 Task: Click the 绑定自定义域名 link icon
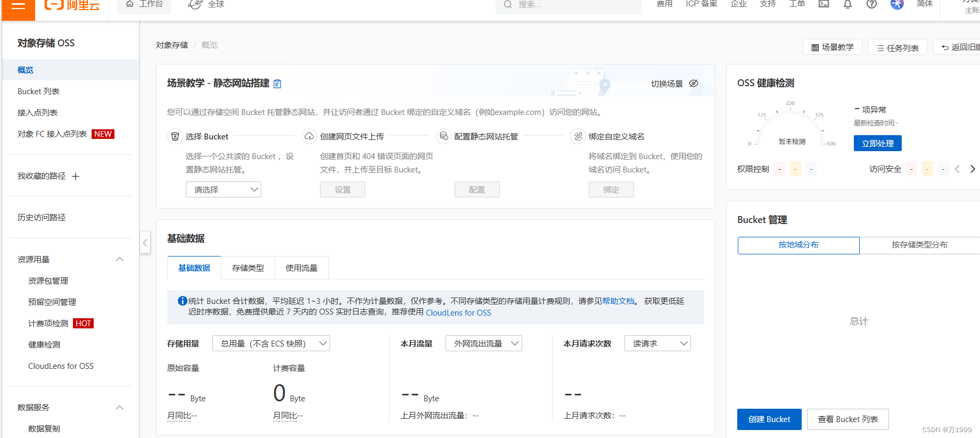coord(578,136)
